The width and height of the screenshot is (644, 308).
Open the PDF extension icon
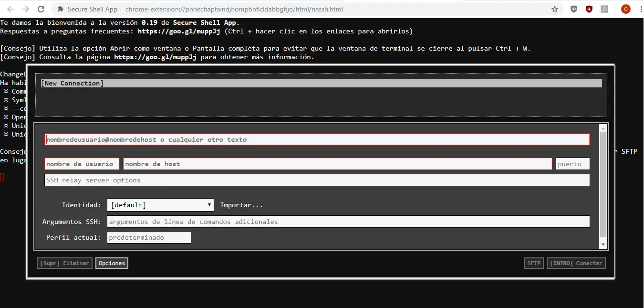604,9
